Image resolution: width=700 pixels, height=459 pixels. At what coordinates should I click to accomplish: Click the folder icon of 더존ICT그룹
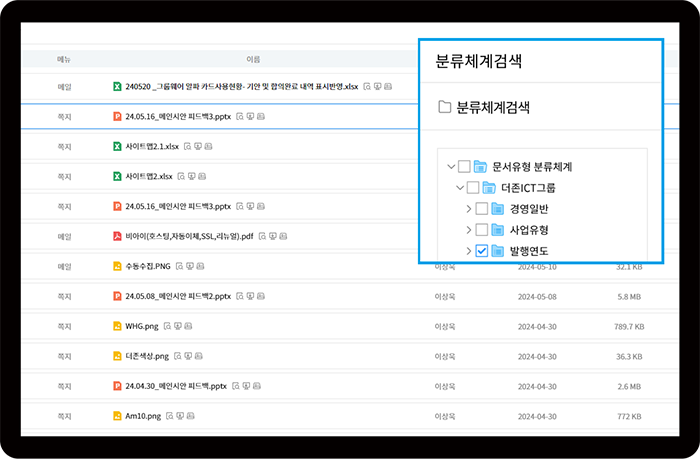[489, 188]
